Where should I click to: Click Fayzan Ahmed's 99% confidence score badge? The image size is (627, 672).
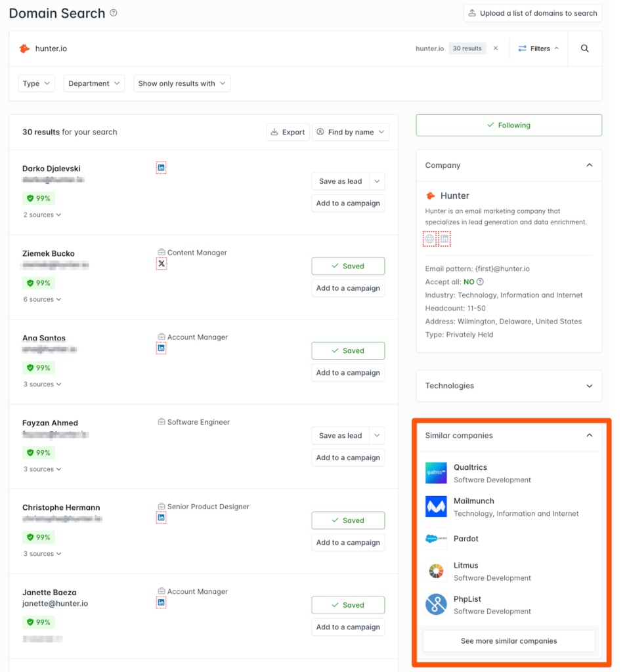click(x=38, y=452)
